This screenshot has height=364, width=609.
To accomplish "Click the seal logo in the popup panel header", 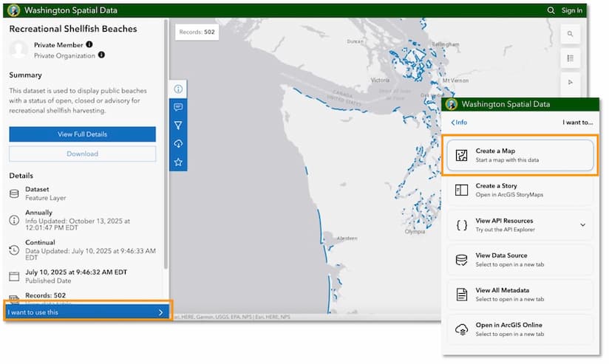I will click(452, 104).
